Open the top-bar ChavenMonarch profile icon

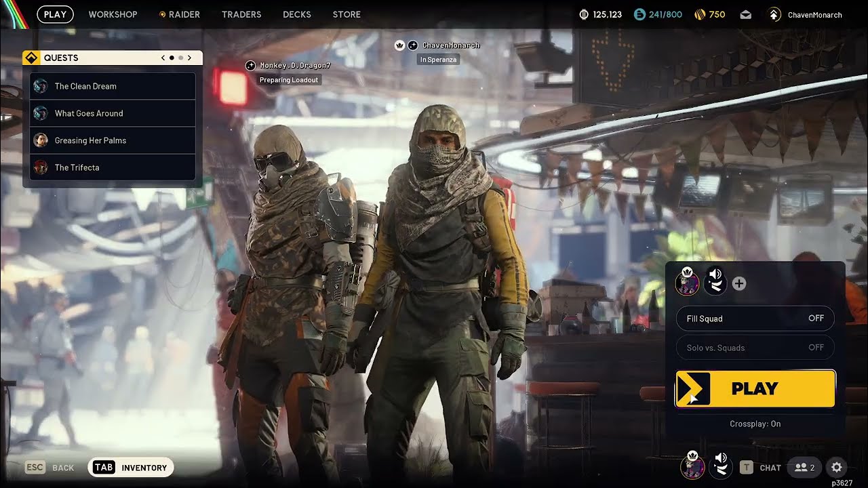(774, 14)
